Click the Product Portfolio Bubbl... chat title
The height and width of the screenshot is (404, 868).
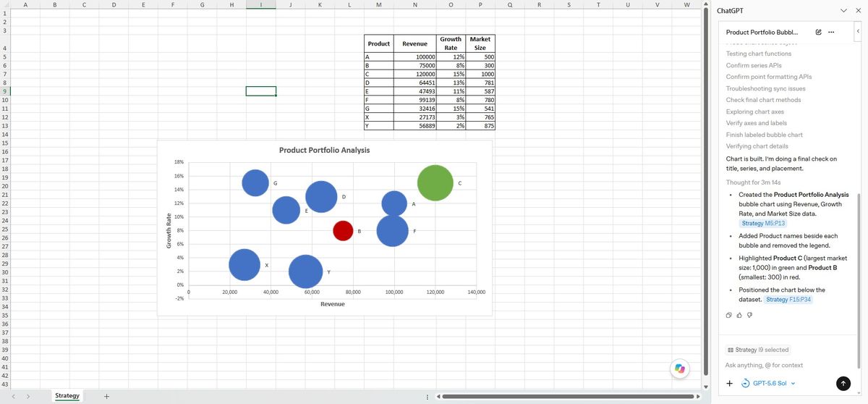pos(762,32)
